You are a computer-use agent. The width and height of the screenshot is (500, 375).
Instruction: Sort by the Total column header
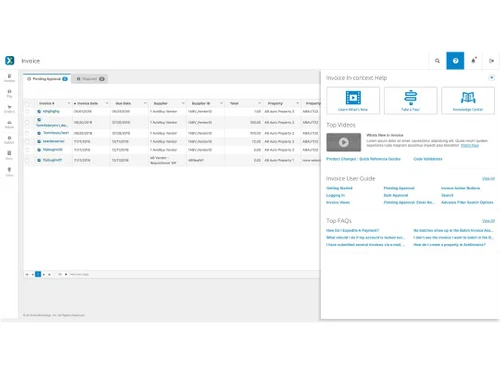(234, 103)
